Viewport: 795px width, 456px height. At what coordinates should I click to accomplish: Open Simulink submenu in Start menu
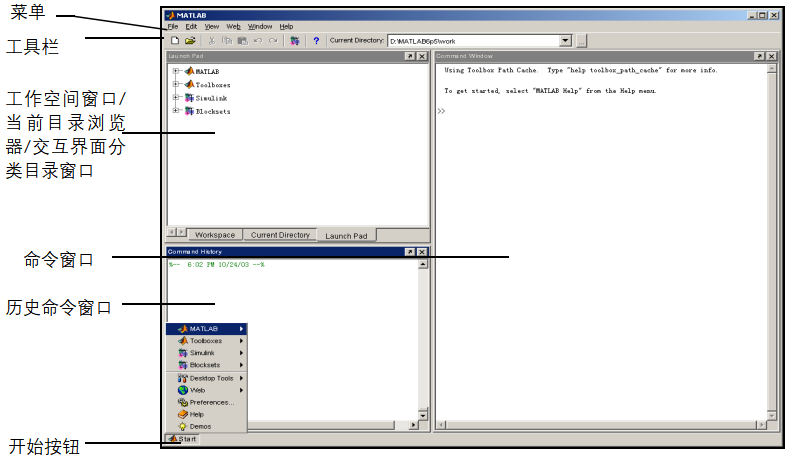207,353
